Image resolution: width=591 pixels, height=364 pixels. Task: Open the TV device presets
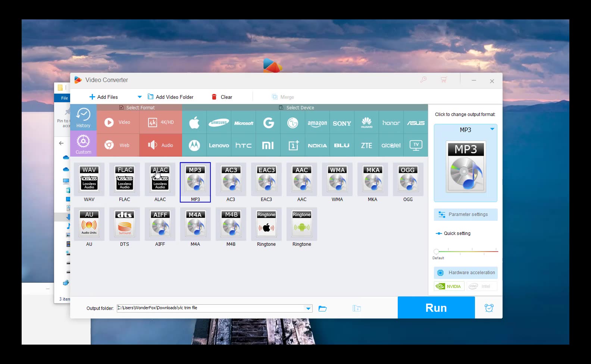416,145
